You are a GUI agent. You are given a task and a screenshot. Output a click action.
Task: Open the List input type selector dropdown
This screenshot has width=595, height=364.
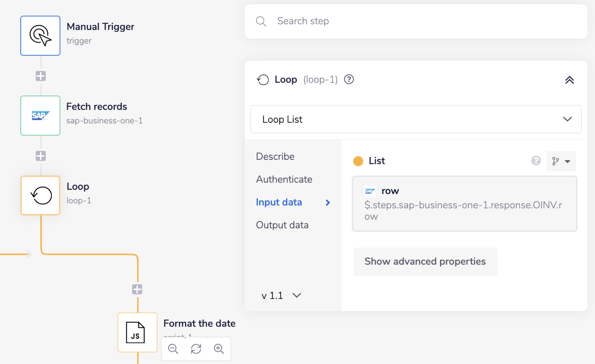[x=561, y=161]
